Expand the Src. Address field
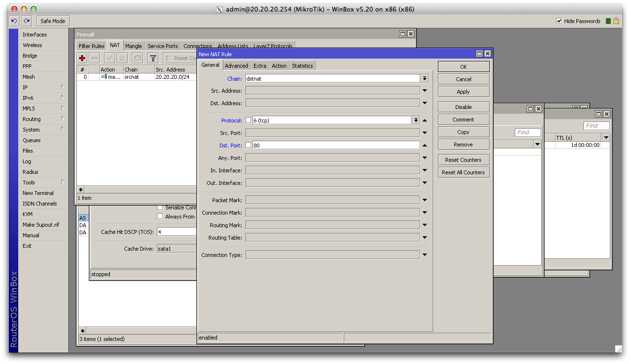The image size is (630, 364). [x=424, y=91]
